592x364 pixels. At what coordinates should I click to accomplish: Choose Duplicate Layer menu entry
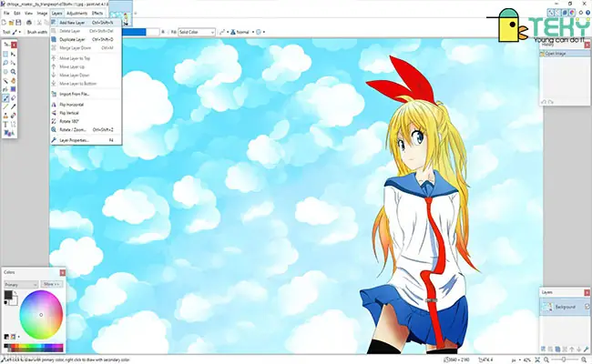(x=86, y=39)
